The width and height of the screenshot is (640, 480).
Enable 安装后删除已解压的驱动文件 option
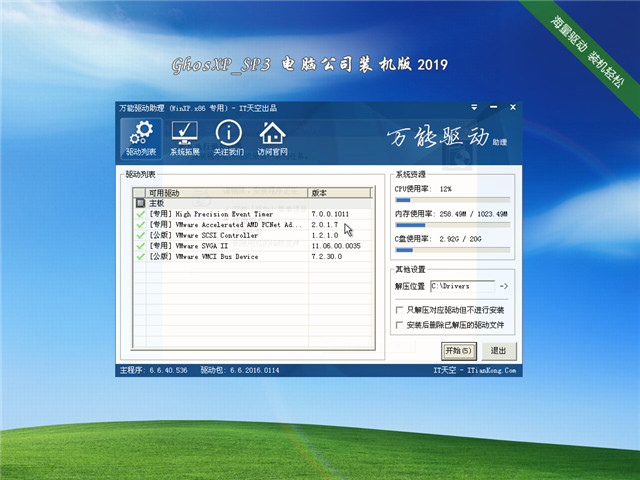400,325
